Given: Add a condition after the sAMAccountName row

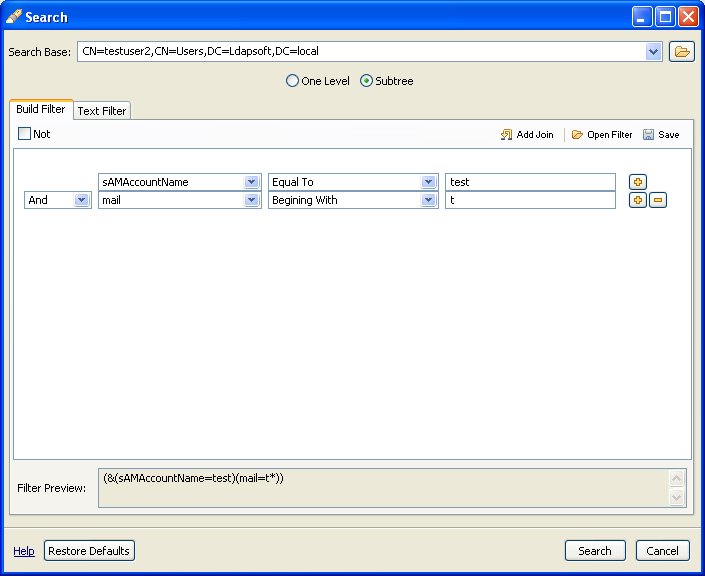Looking at the screenshot, I should tap(637, 182).
